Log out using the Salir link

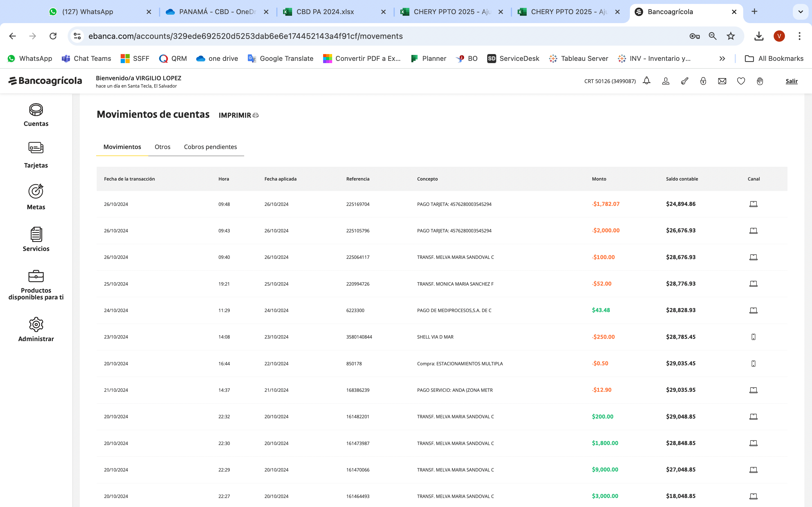pyautogui.click(x=791, y=81)
